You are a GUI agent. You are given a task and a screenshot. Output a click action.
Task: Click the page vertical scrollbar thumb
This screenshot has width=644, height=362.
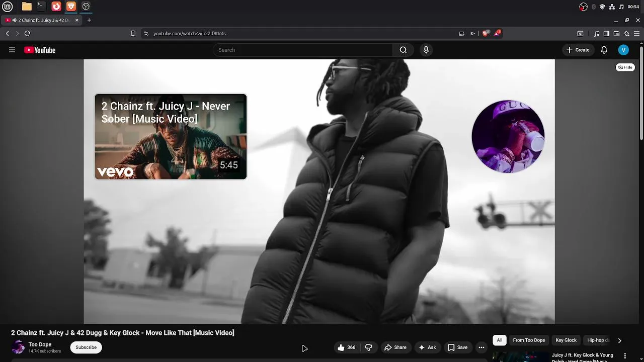coord(641,94)
